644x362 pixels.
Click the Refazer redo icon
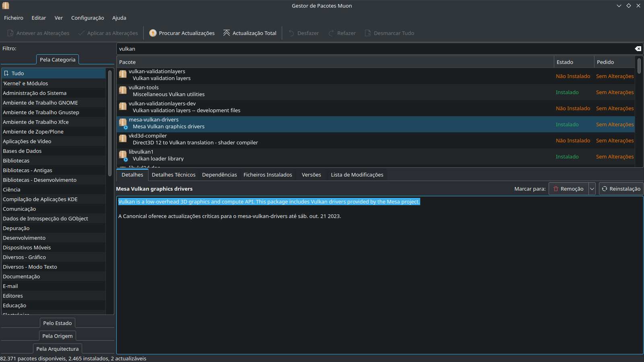pos(331,33)
